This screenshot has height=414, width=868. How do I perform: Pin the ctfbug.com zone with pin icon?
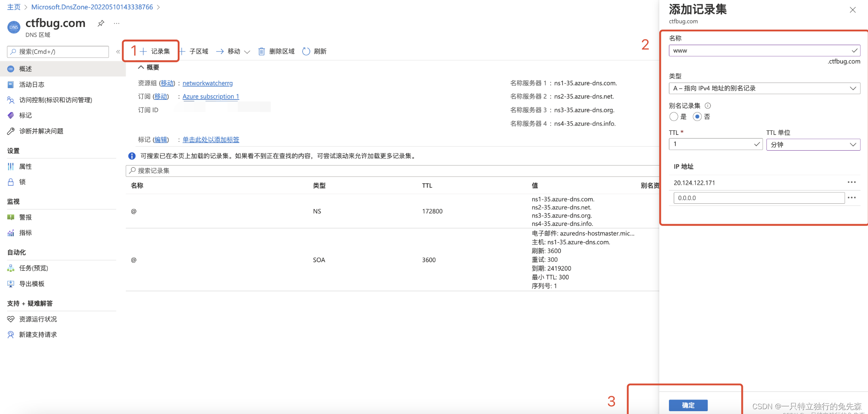101,23
